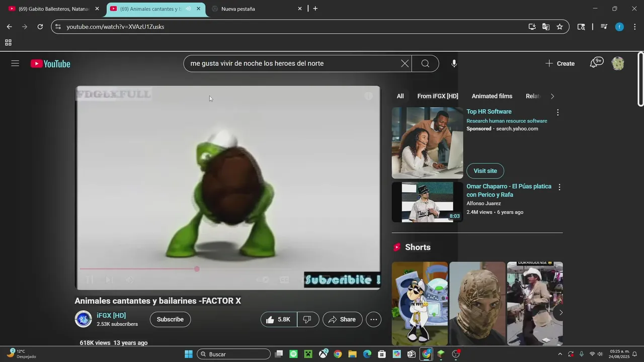Mute the tab via speaker icon

[188, 9]
